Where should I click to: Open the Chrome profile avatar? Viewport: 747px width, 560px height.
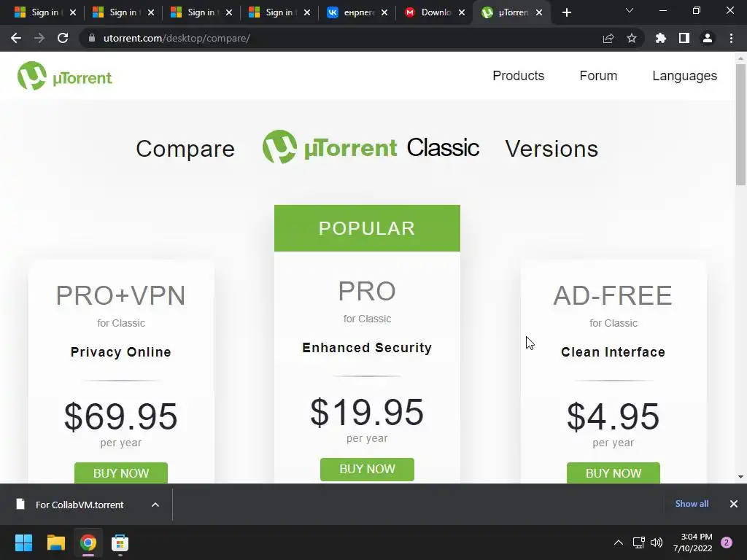click(x=708, y=38)
